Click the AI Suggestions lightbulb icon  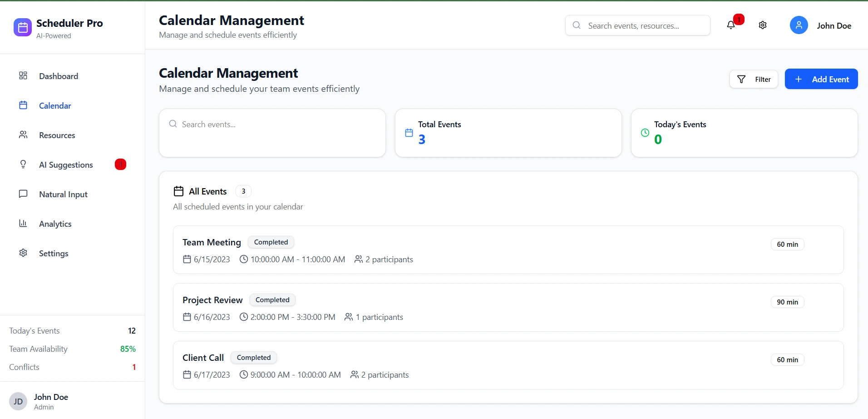[23, 164]
